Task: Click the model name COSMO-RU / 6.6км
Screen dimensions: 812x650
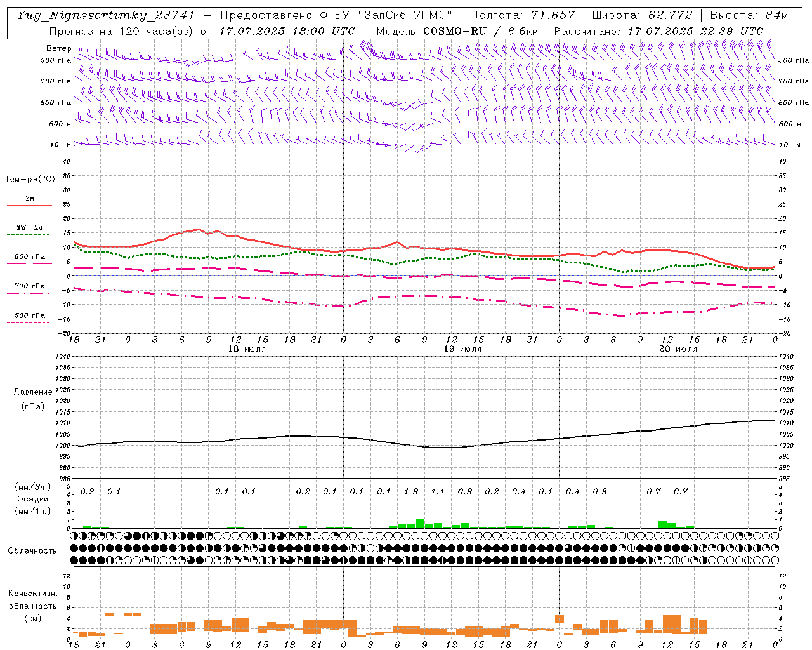Action: [x=481, y=31]
